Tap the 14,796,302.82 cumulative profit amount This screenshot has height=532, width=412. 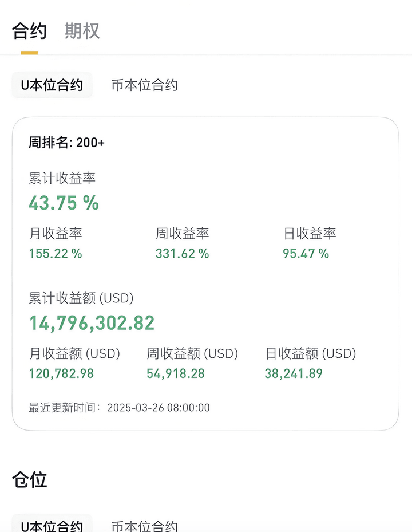click(92, 323)
